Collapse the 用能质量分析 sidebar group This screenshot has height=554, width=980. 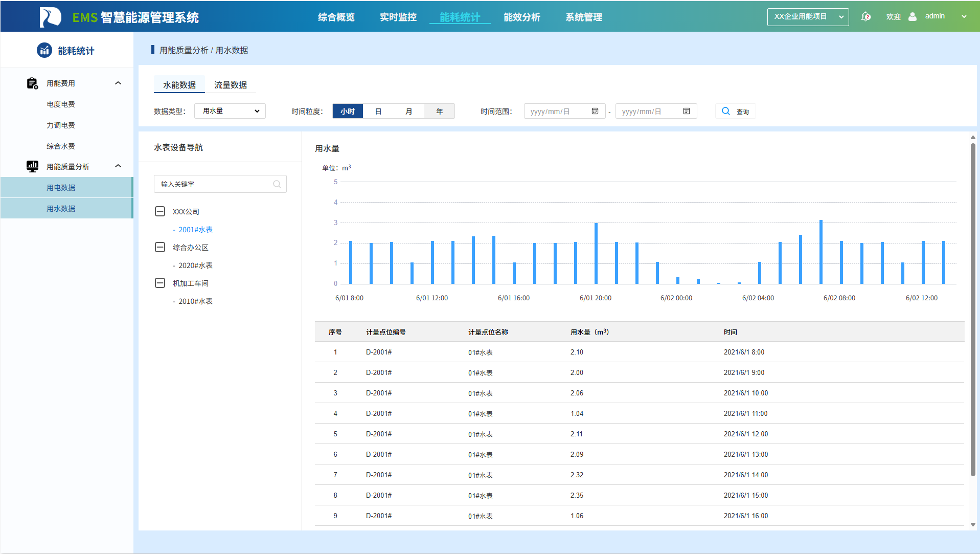coord(118,166)
